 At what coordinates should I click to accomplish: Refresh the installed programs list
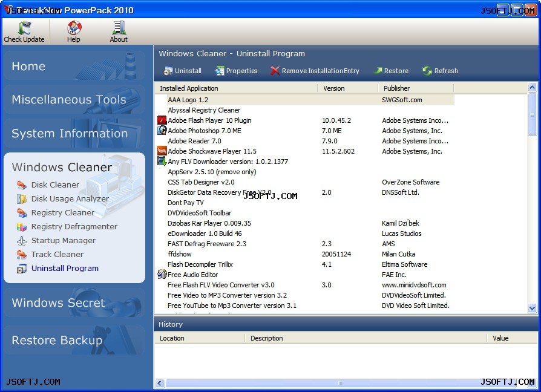coord(427,71)
